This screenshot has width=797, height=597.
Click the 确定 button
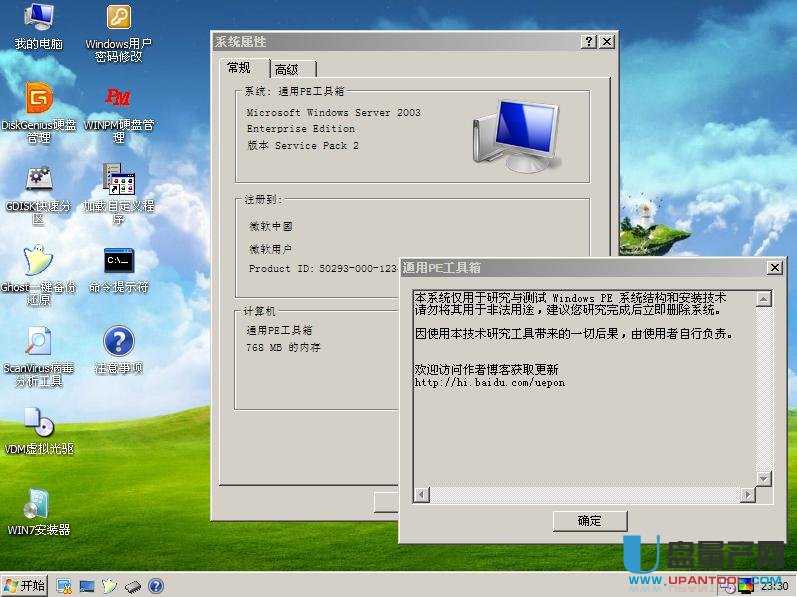(x=590, y=521)
